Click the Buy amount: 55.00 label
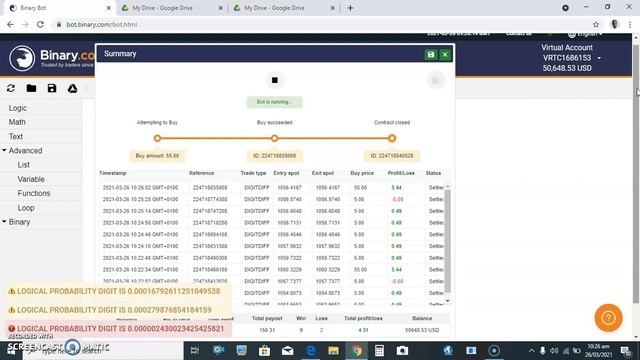Viewport: 640px width, 360px height. tap(157, 156)
